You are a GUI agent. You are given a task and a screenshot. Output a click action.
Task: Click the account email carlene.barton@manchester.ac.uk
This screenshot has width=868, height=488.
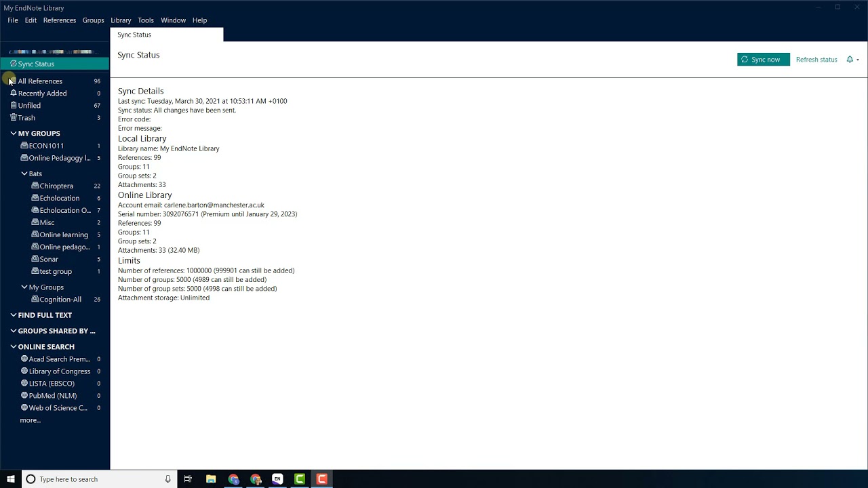214,205
